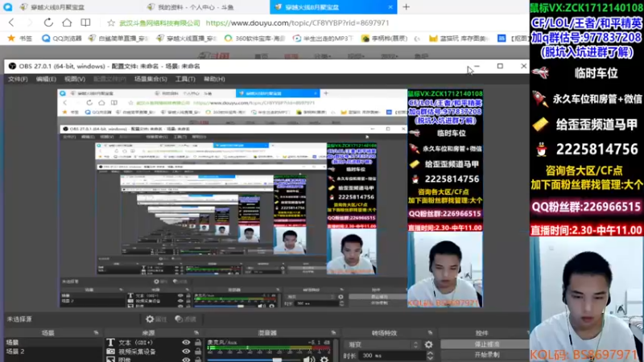This screenshot has width=644, height=362.
Task: Select the scene named 场景 2
Action: (x=52, y=352)
